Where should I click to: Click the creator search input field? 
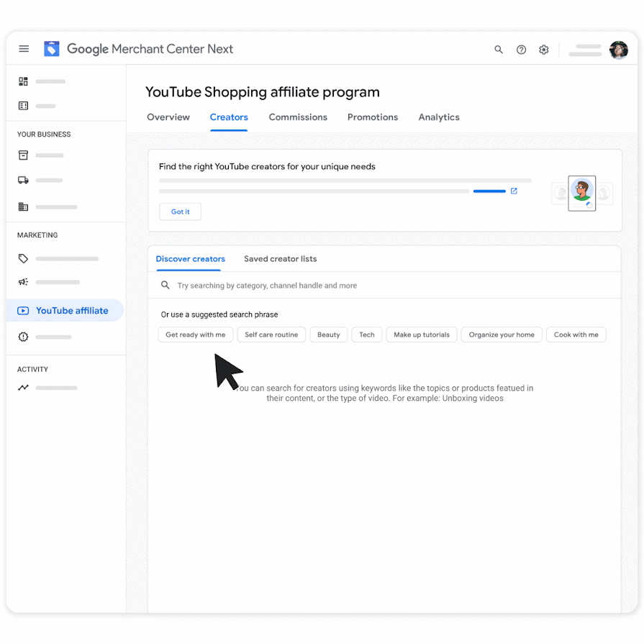[384, 286]
